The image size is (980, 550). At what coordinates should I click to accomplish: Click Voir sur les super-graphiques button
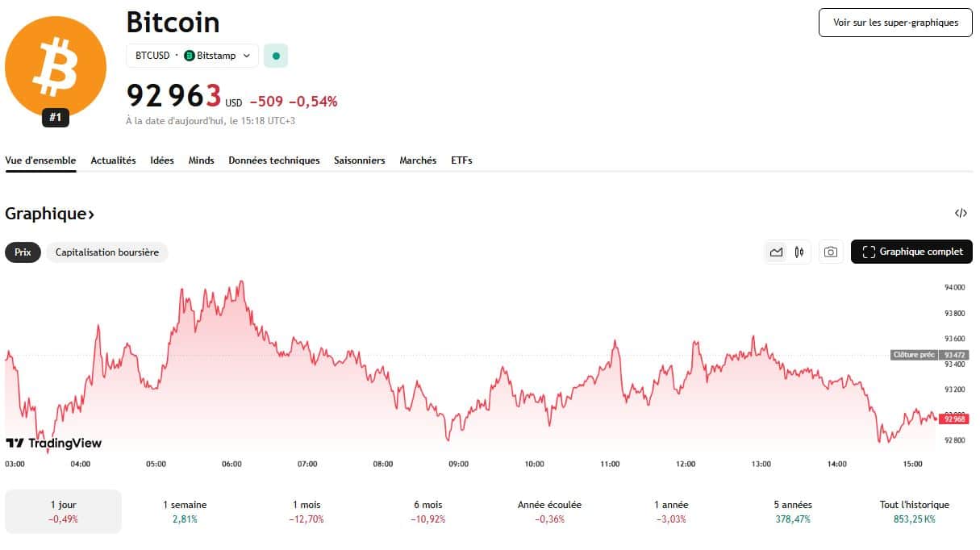pos(895,23)
